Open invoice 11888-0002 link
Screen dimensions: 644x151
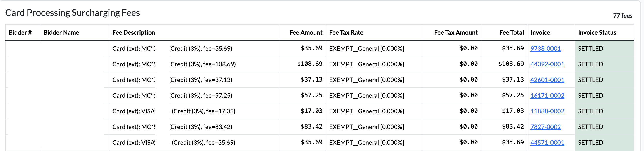point(547,111)
